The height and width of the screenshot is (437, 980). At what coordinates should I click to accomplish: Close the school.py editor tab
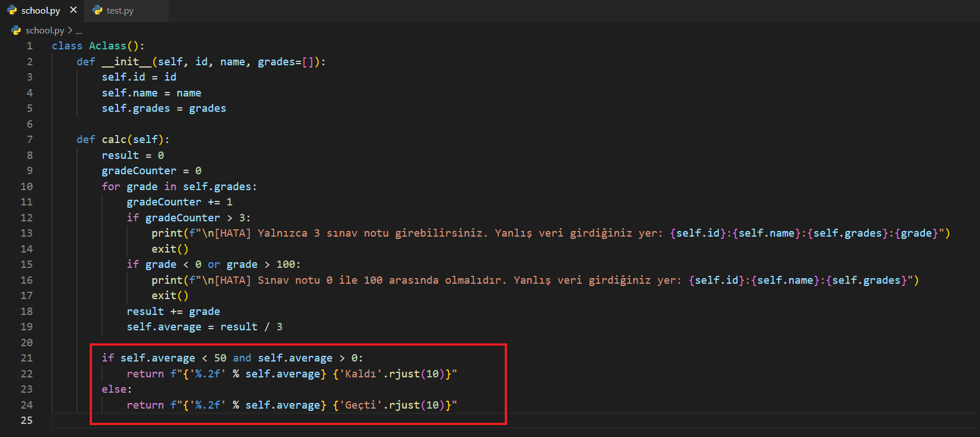(x=73, y=10)
